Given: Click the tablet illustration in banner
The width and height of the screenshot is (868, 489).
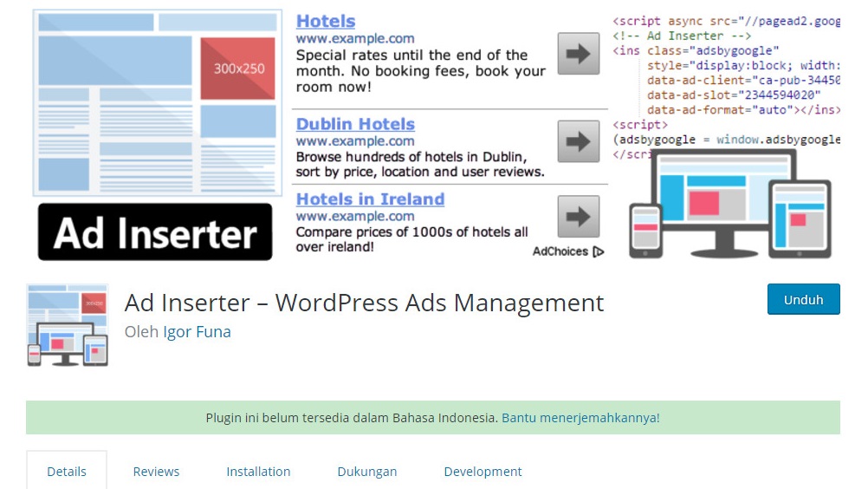Looking at the screenshot, I should 800,218.
